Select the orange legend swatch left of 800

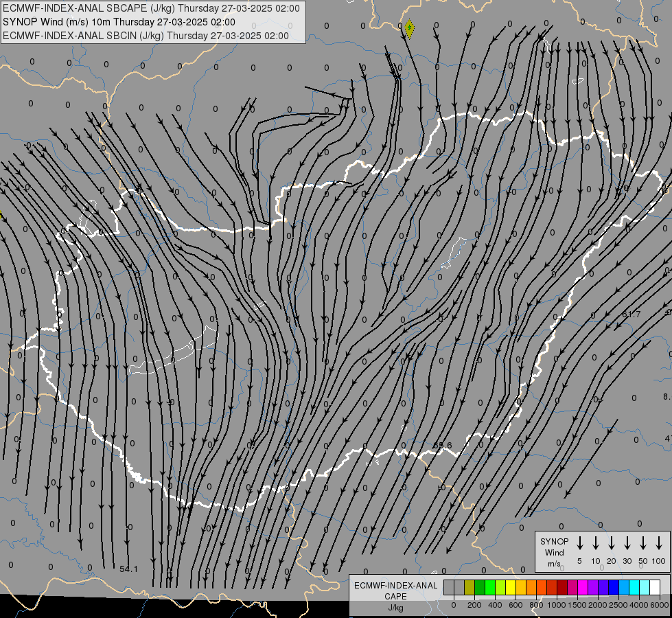click(531, 587)
